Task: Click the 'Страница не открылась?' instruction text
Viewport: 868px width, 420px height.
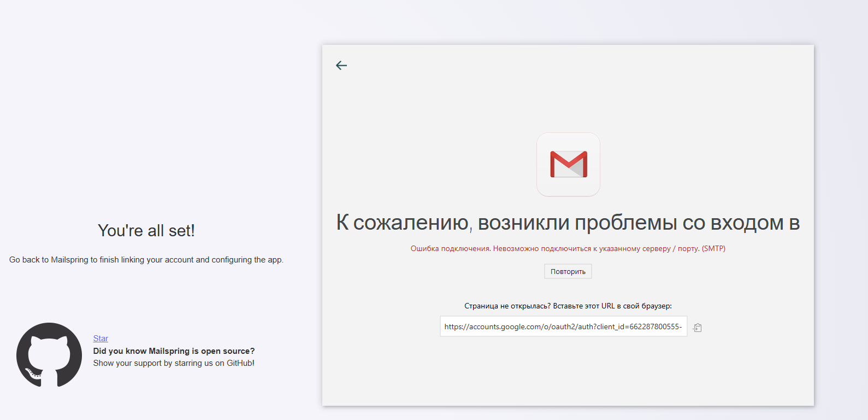Action: click(x=568, y=306)
